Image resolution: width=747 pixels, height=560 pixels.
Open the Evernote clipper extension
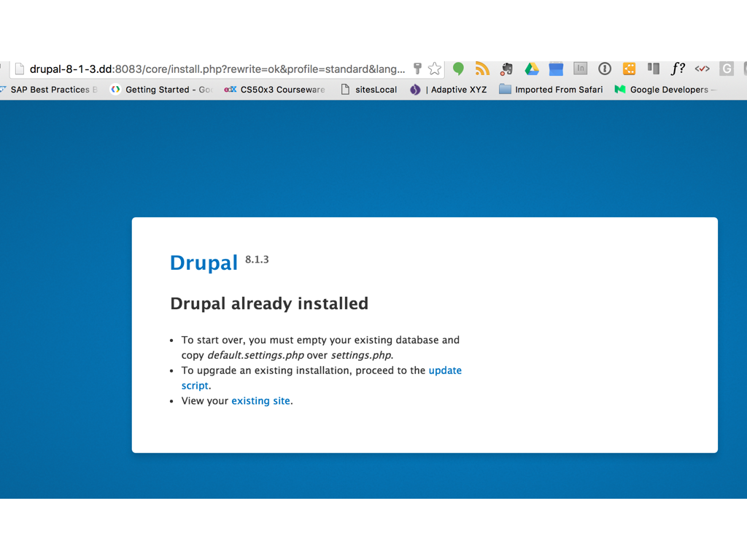click(x=506, y=69)
